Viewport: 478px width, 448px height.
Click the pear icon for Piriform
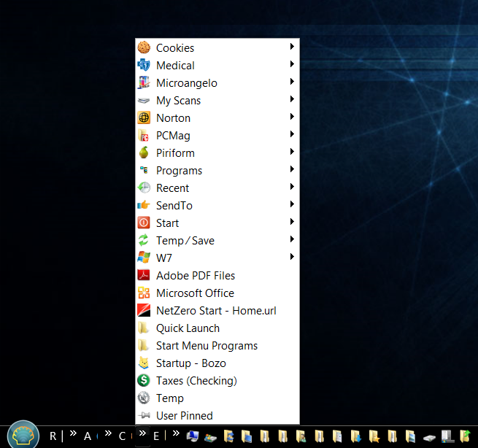144,152
